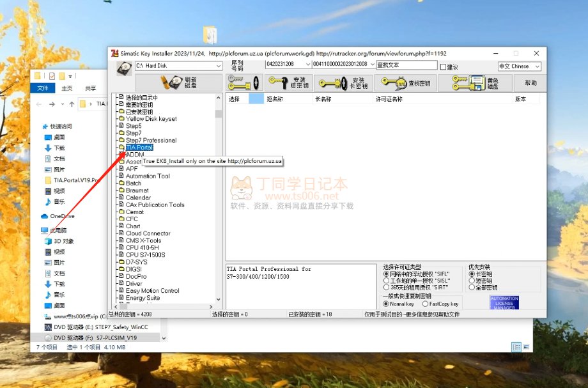Click the key icon button without label

coord(244,82)
